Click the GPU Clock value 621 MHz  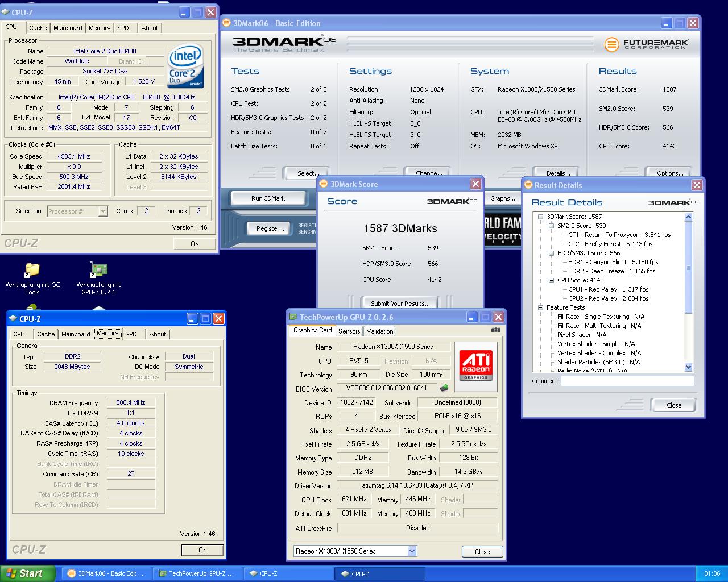[x=354, y=499]
